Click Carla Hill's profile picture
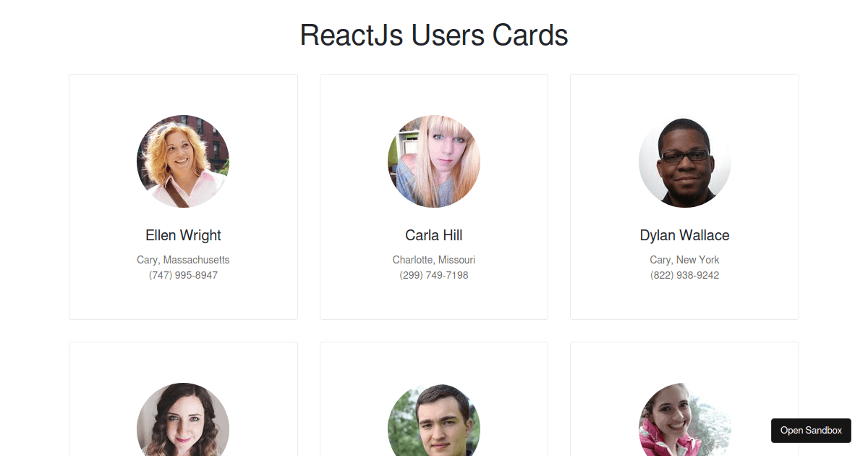 [x=434, y=161]
